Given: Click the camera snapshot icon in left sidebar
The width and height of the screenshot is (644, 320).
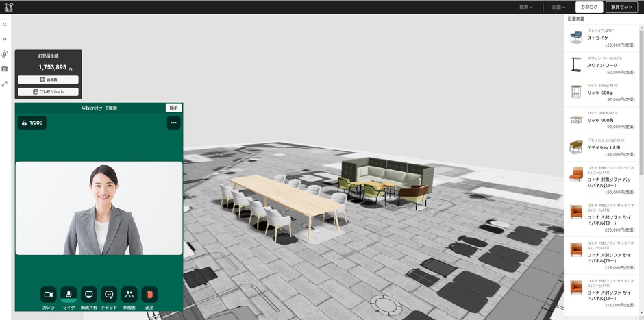Looking at the screenshot, I should tap(5, 69).
